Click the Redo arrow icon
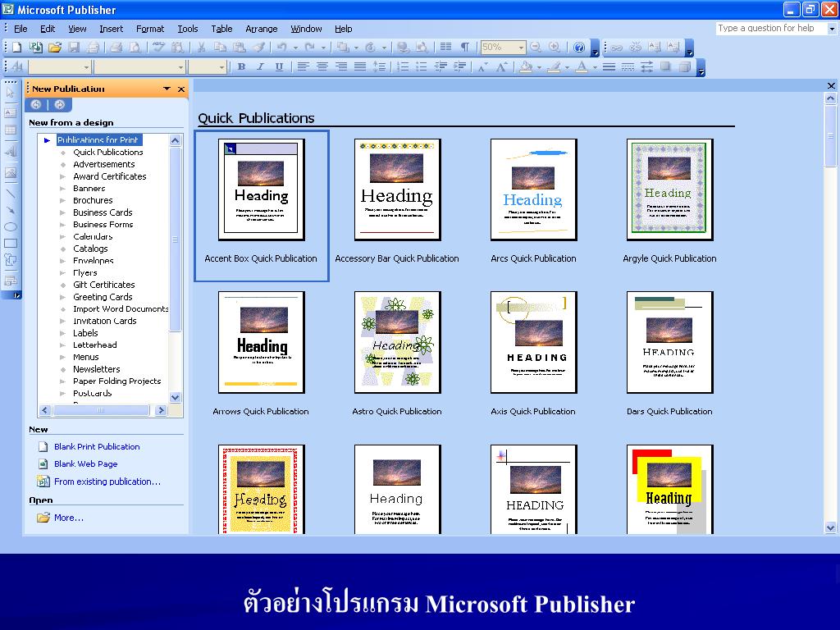Viewport: 840px width, 630px height. [x=309, y=48]
